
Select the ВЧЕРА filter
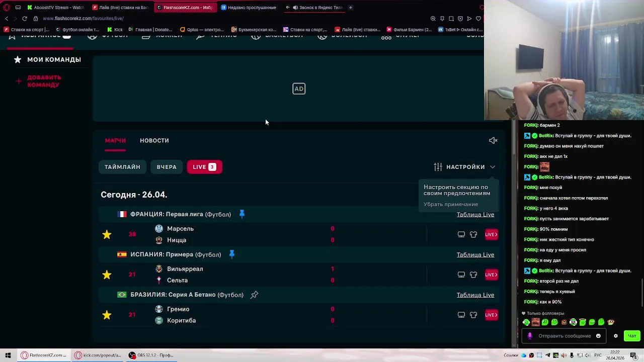[x=167, y=167]
